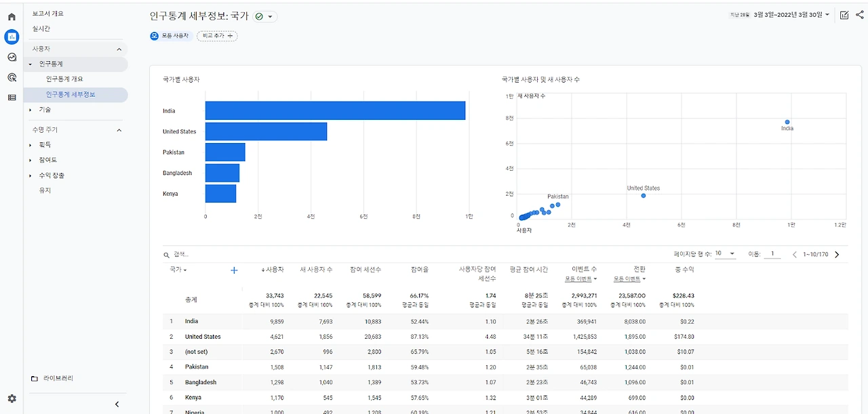868x414 pixels.
Task: Expand the 수익 창출 tree item
Action: click(30, 175)
